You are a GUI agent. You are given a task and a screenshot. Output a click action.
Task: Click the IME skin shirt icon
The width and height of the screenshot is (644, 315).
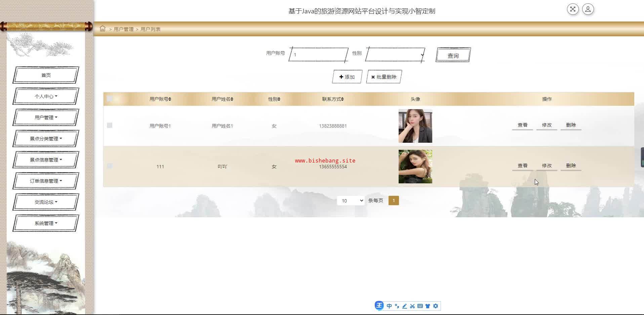[x=428, y=306]
